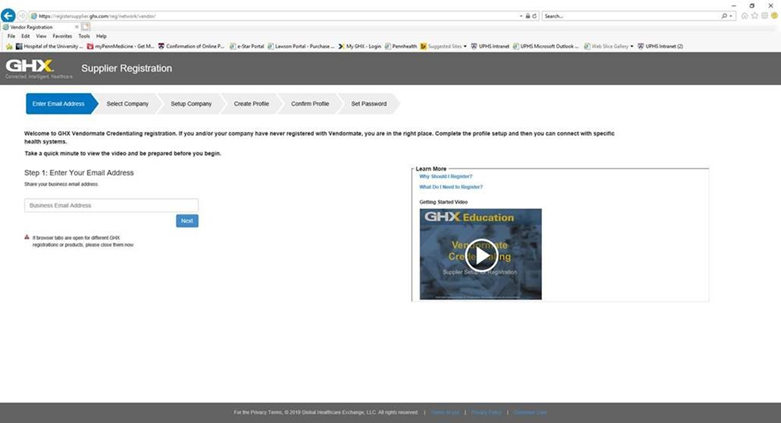Screen dimensions: 781x423
Task: Open UPHS Microsoft Outlook bookmark
Action: [x=545, y=46]
